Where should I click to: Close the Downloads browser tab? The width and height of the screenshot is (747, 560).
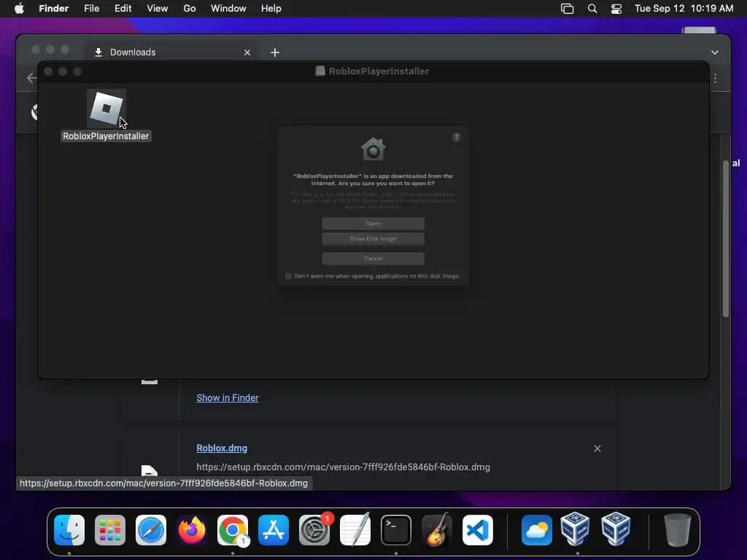click(247, 52)
